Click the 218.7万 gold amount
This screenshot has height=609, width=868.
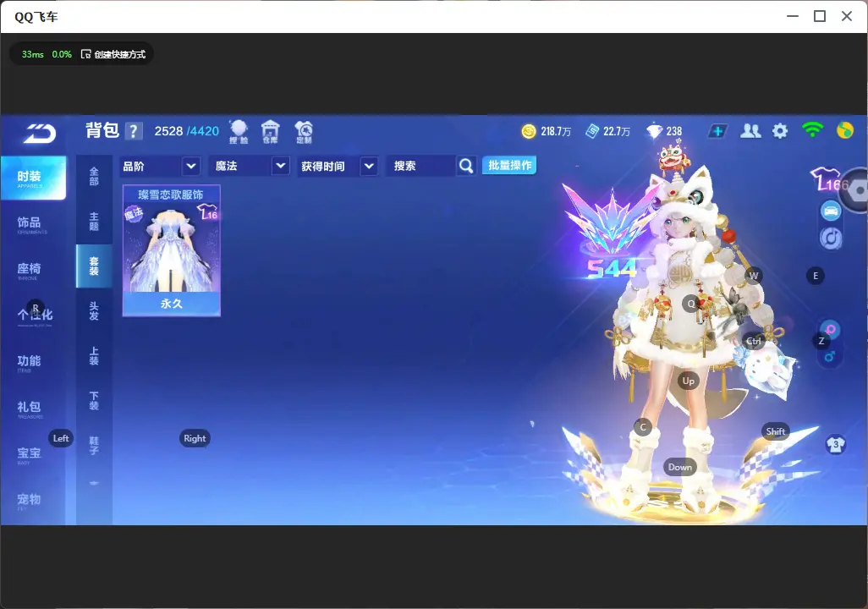coord(556,132)
